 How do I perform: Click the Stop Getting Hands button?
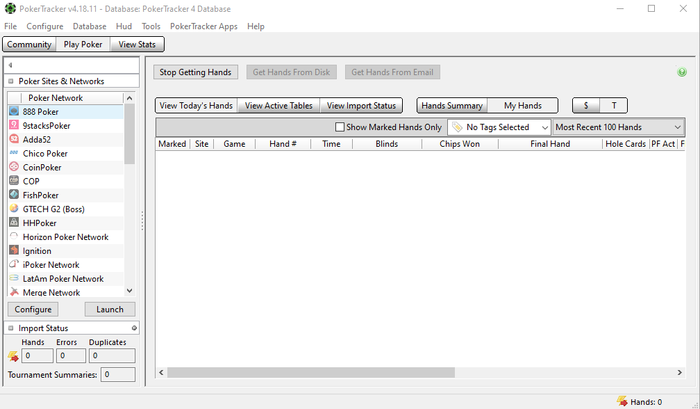click(196, 72)
